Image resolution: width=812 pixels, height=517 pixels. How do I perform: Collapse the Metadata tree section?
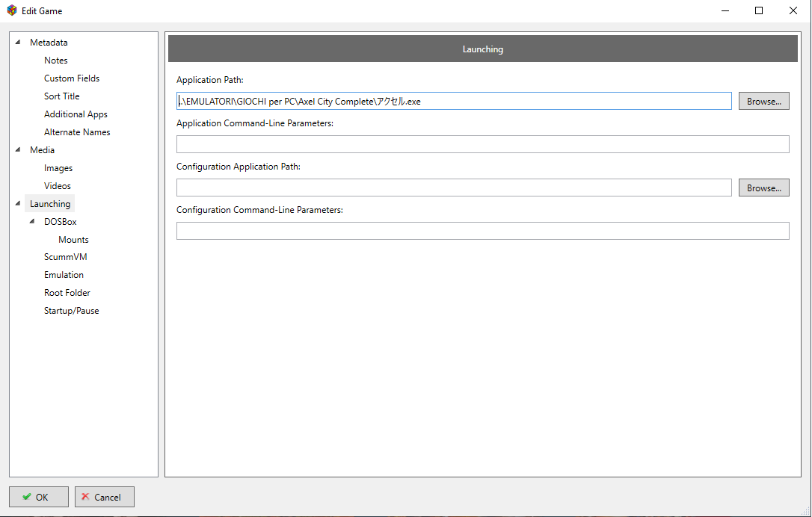(18, 42)
